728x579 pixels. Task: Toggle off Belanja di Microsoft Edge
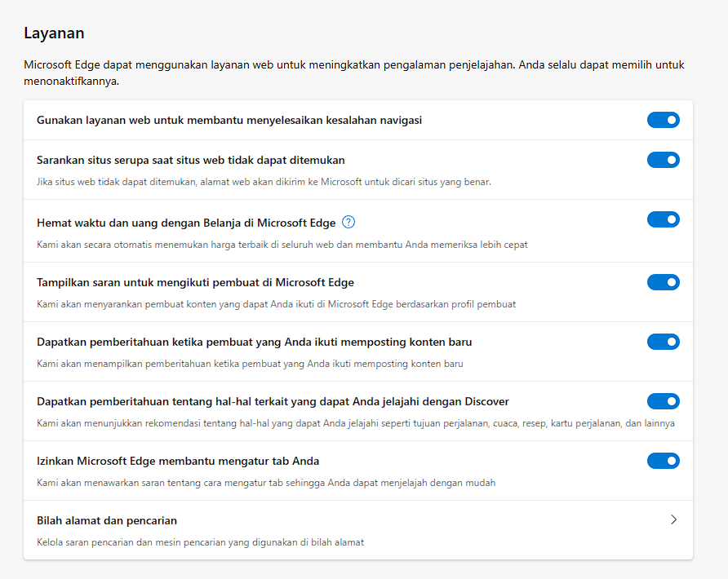click(x=663, y=219)
